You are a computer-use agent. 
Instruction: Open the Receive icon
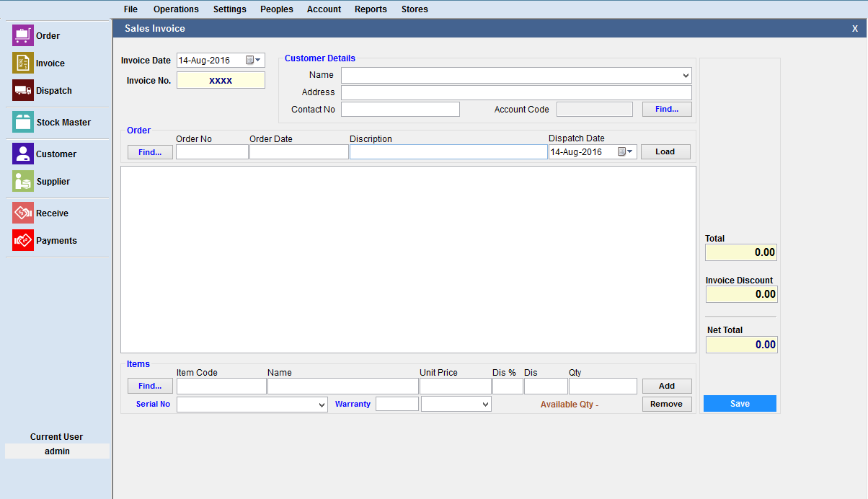23,213
